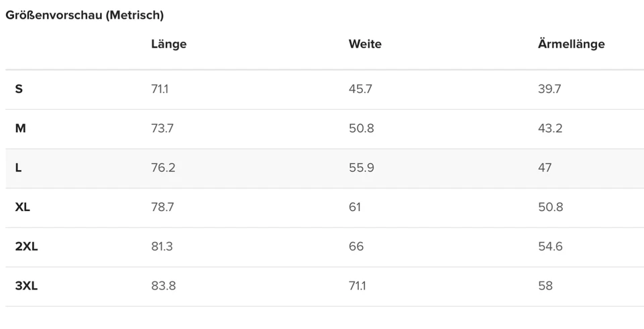This screenshot has height=329, width=644.
Task: Click Weite value 61 for size XL
Action: click(355, 207)
